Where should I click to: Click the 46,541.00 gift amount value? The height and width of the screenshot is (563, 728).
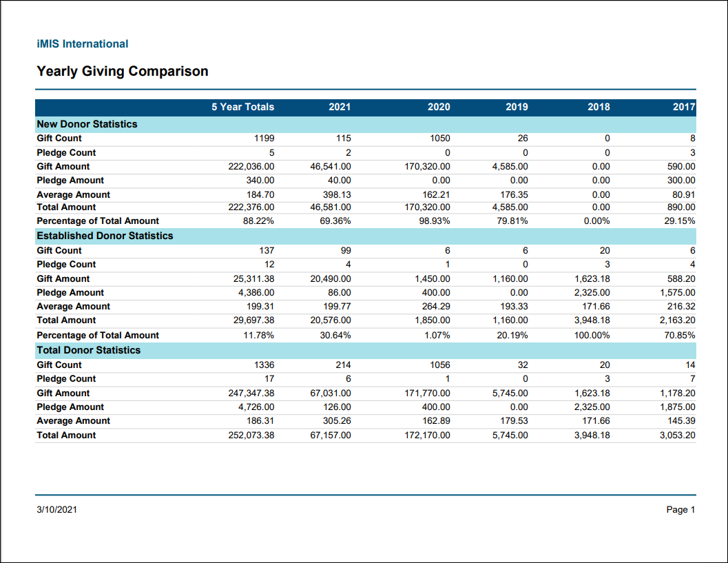click(x=331, y=166)
